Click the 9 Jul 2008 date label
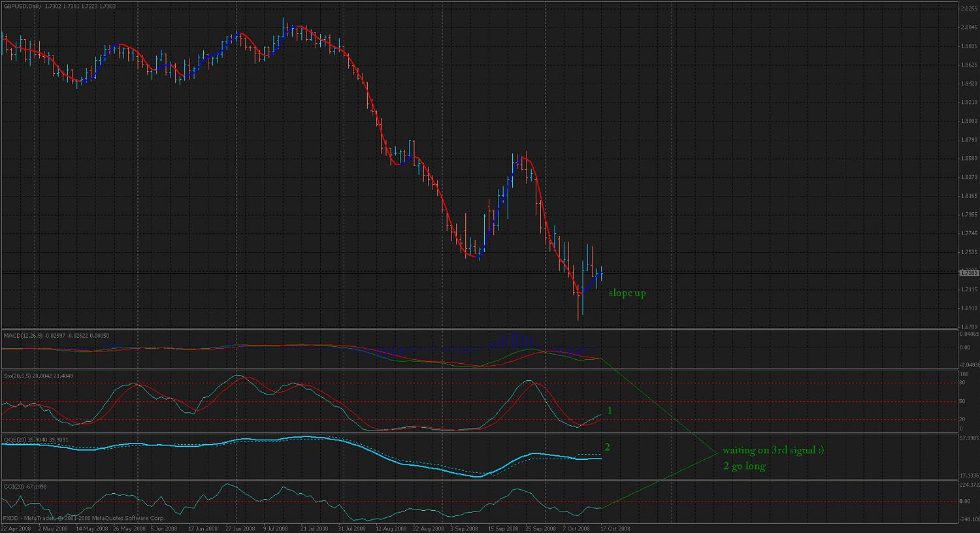 (277, 528)
